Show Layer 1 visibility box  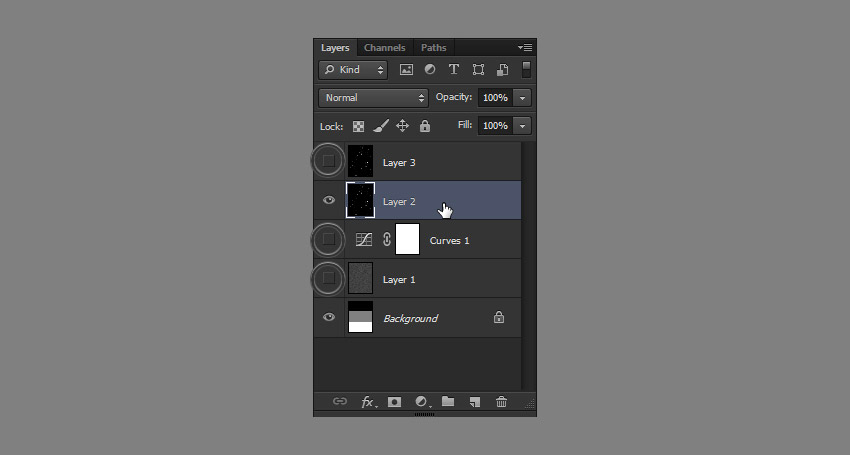tap(329, 278)
